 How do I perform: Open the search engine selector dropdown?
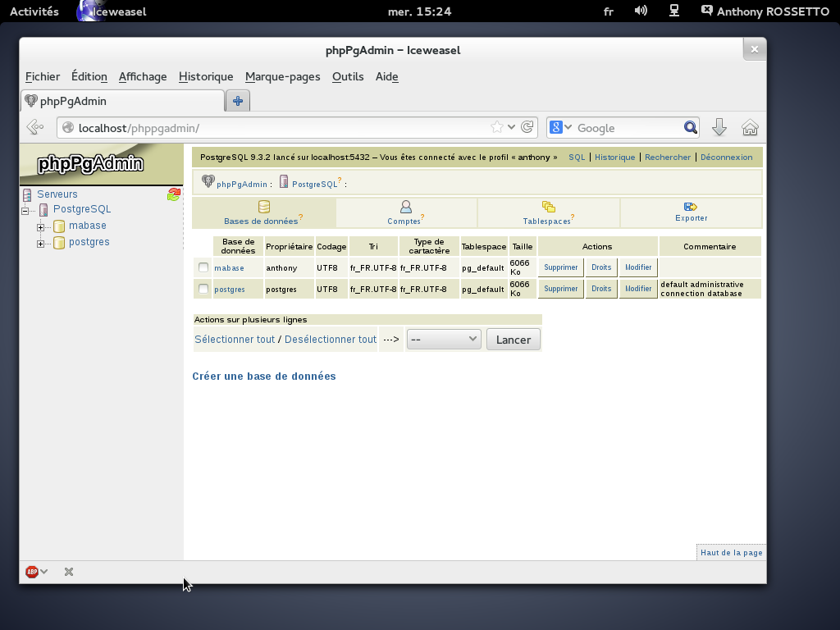[x=560, y=127]
